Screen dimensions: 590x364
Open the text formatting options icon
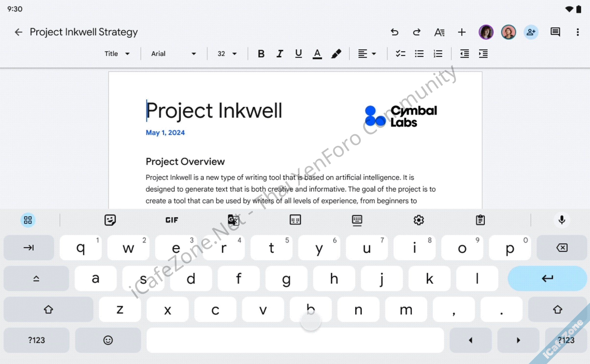tap(439, 32)
